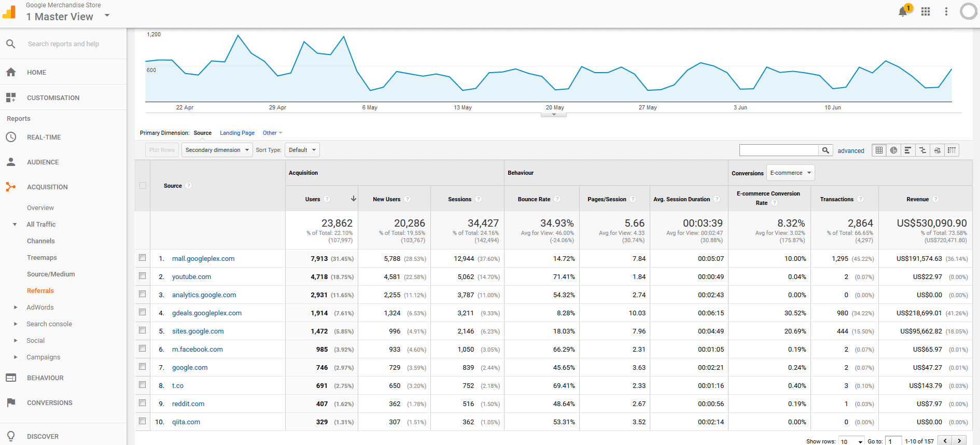Open the E-commerce conversions dropdown
Image resolution: width=980 pixels, height=445 pixels.
[x=791, y=173]
